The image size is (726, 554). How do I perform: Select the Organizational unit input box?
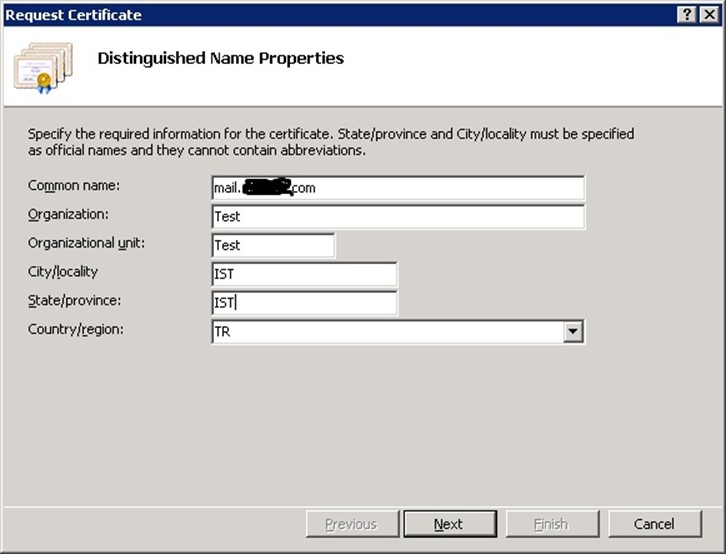click(x=273, y=245)
